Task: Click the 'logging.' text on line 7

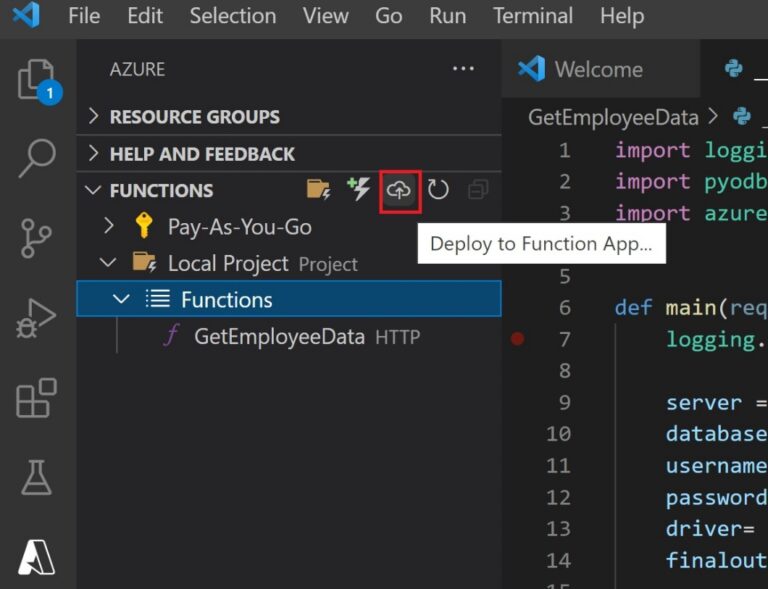Action: click(716, 340)
